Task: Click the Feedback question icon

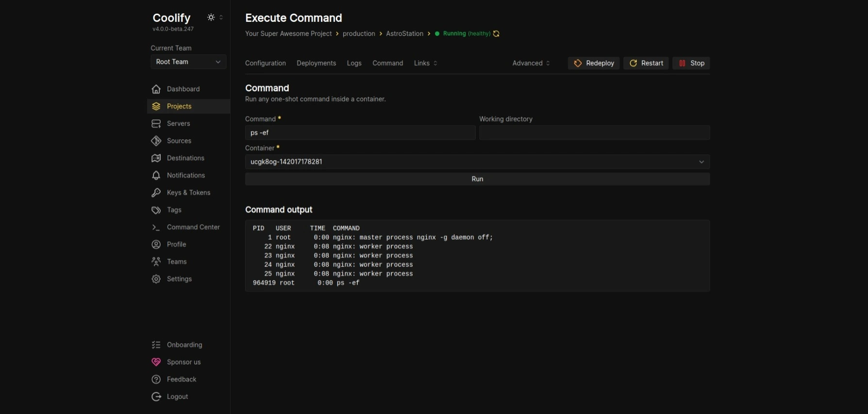Action: click(156, 380)
